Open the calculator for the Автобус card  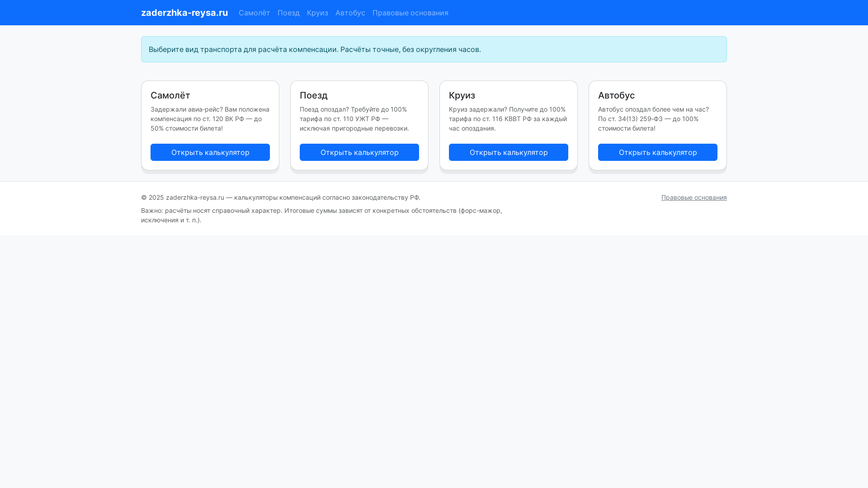[658, 152]
